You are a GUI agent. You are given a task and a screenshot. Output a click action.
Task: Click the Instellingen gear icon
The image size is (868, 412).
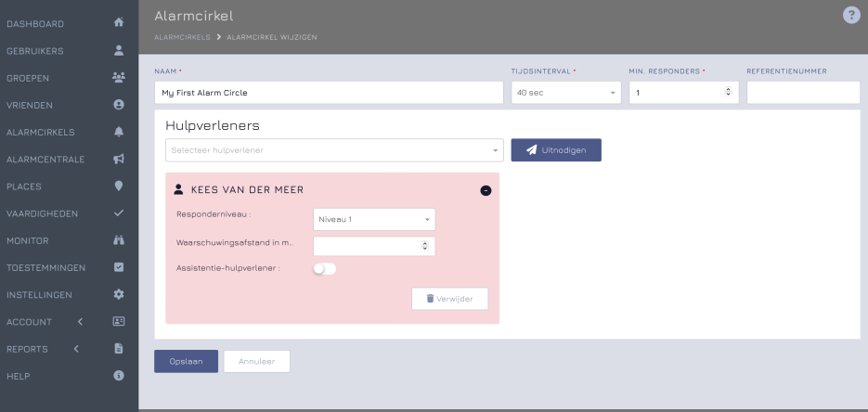(x=118, y=294)
